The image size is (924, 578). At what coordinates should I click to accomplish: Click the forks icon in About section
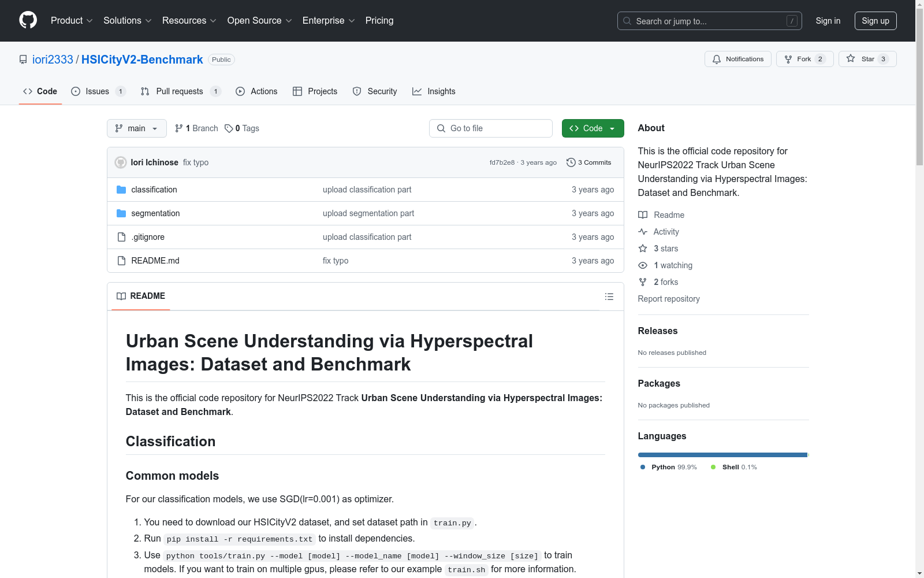click(x=643, y=282)
